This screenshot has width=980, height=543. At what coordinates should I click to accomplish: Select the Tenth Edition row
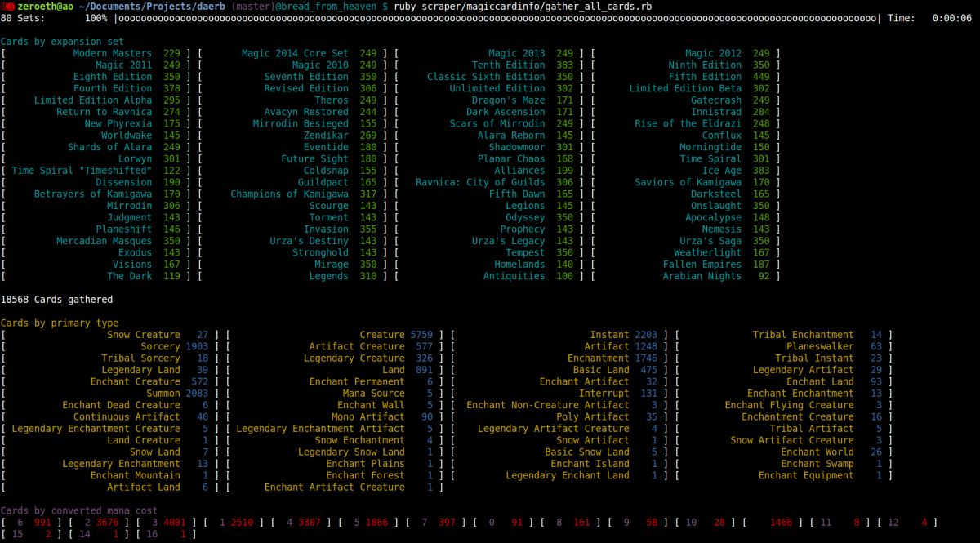coord(523,65)
